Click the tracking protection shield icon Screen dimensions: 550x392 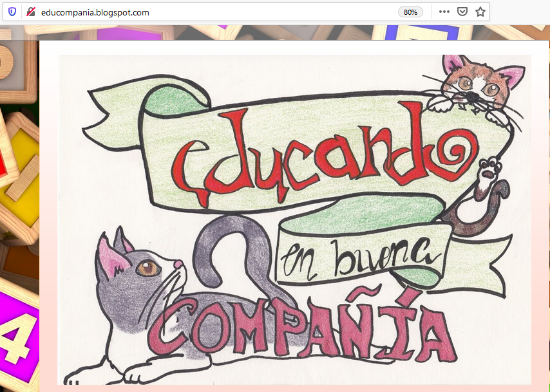coord(12,12)
